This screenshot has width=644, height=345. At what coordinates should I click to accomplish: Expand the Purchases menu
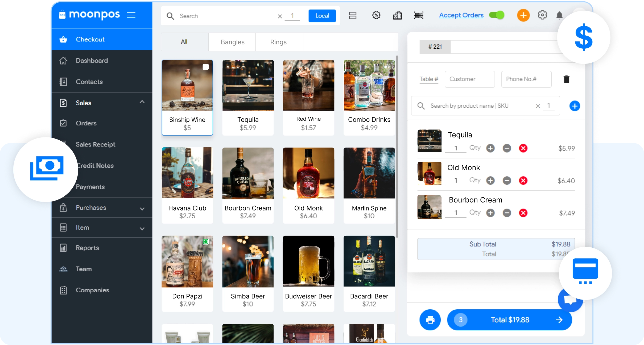(x=142, y=209)
